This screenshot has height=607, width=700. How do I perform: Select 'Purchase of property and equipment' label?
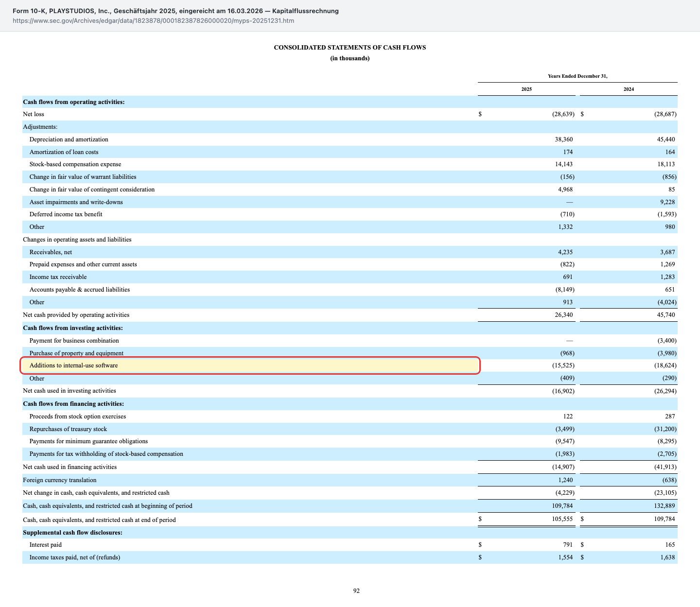(x=76, y=353)
